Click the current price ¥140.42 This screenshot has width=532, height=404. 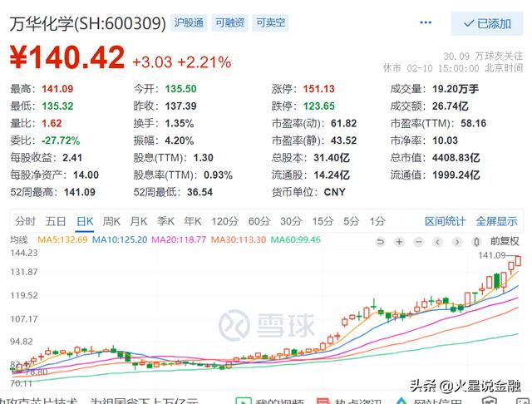67,57
